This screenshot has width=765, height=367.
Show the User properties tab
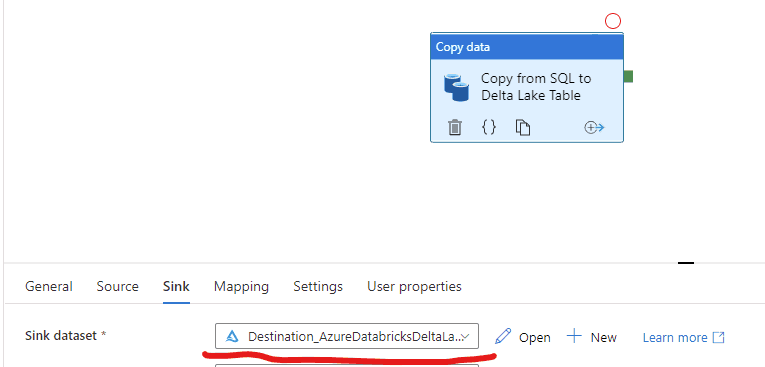(414, 286)
